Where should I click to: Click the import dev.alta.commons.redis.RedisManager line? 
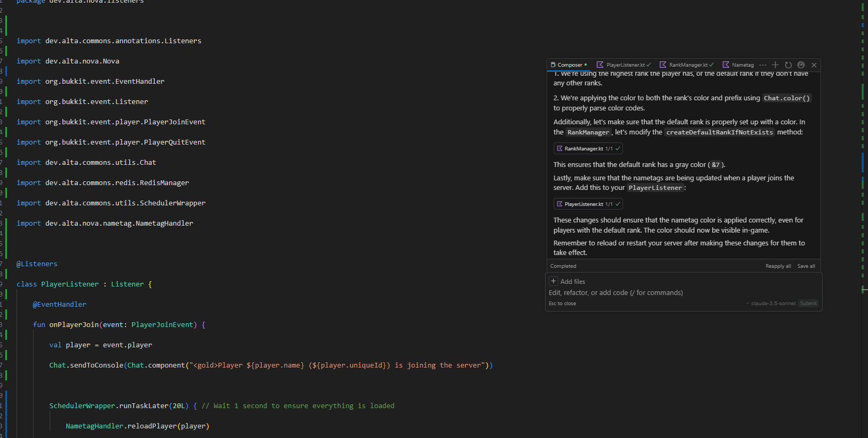click(x=103, y=183)
